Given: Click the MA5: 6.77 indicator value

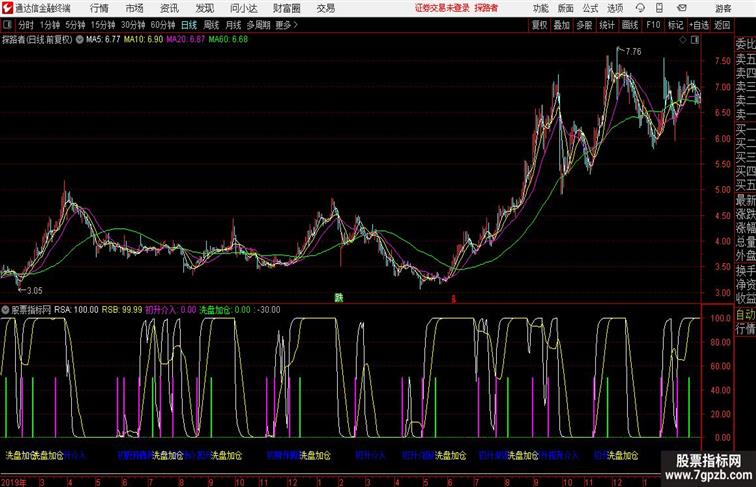Looking at the screenshot, I should click(x=103, y=40).
